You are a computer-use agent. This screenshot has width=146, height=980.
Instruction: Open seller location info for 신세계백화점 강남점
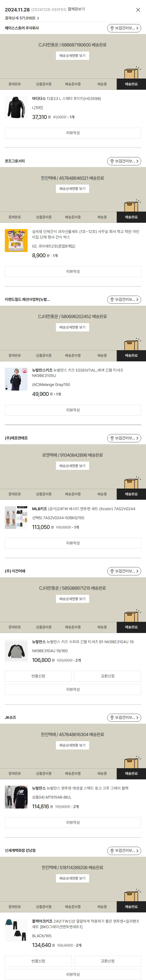(124, 851)
